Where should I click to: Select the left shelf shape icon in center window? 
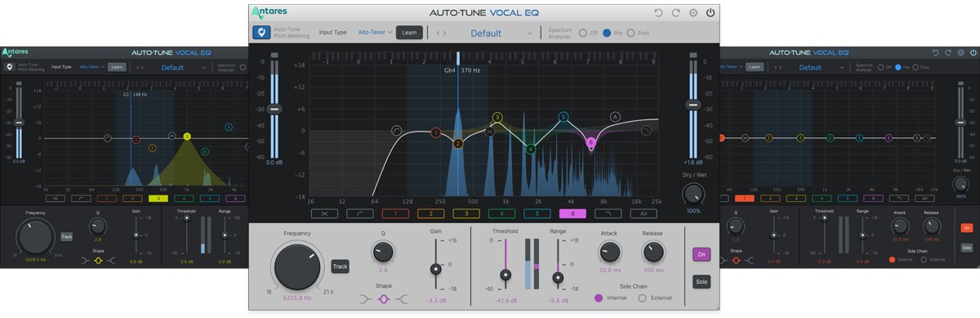pyautogui.click(x=365, y=300)
